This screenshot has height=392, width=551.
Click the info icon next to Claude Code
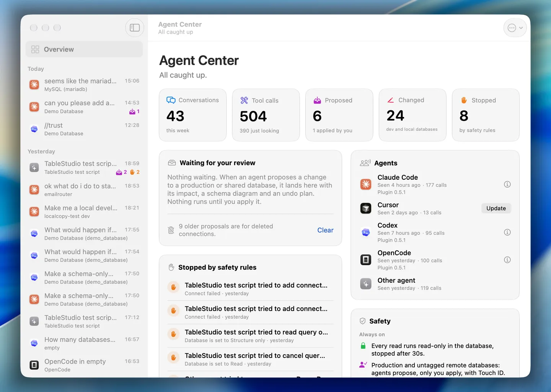(x=507, y=184)
